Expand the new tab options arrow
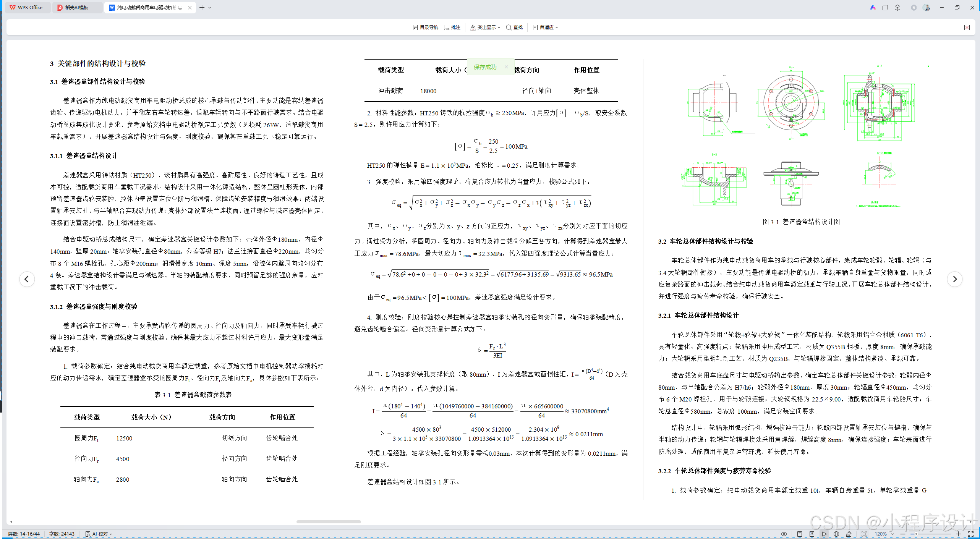This screenshot has height=539, width=980. (210, 8)
